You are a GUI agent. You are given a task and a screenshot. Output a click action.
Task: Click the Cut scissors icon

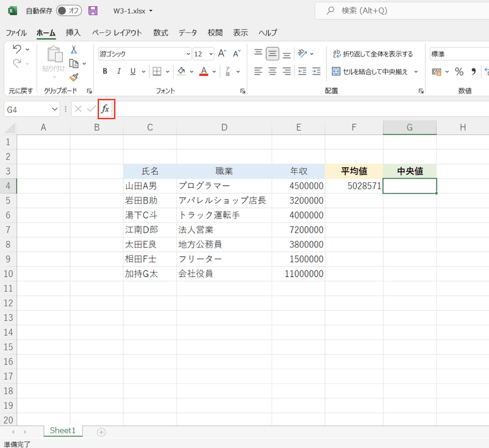[74, 50]
